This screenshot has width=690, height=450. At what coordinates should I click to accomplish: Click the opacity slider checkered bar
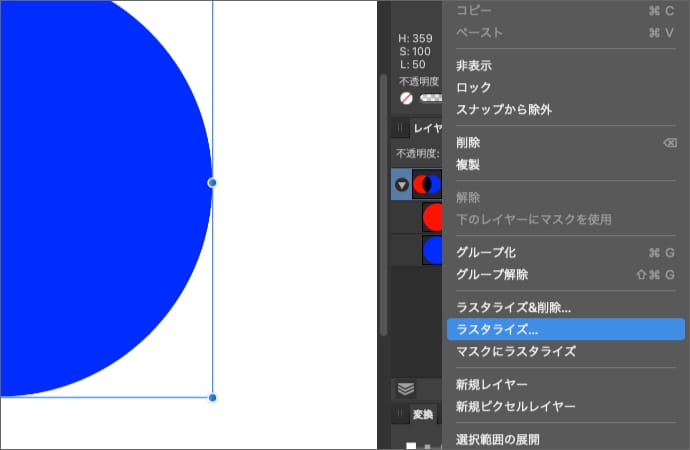[432, 99]
